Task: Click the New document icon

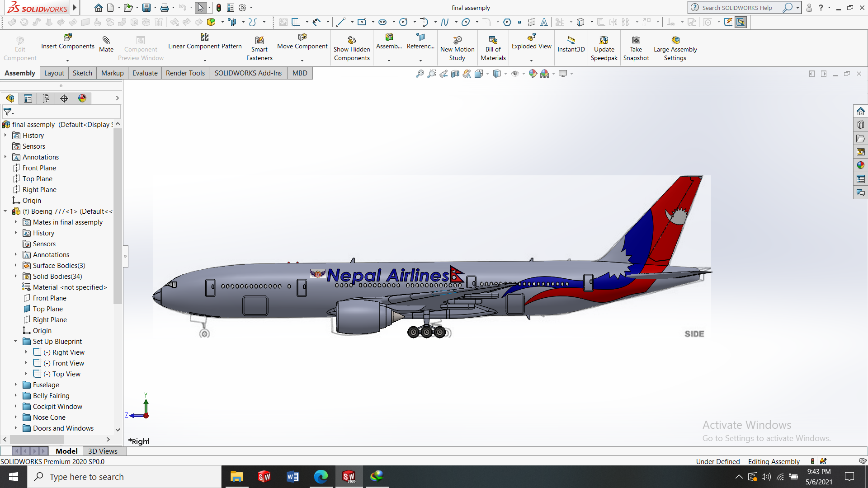Action: coord(110,8)
